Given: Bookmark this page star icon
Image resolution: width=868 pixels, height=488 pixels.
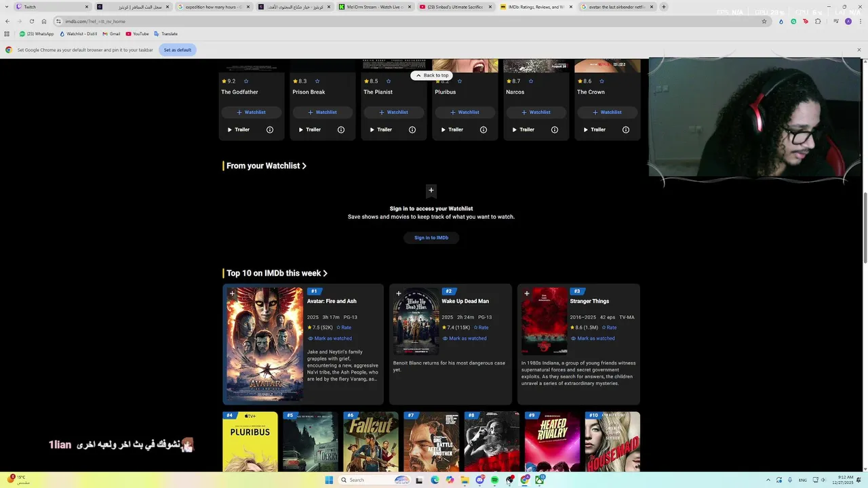Looking at the screenshot, I should (764, 21).
